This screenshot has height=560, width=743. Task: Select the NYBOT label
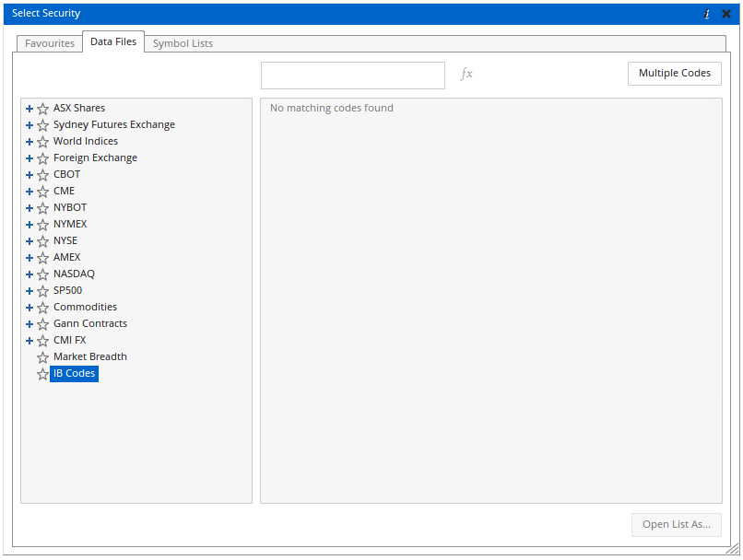click(x=70, y=207)
